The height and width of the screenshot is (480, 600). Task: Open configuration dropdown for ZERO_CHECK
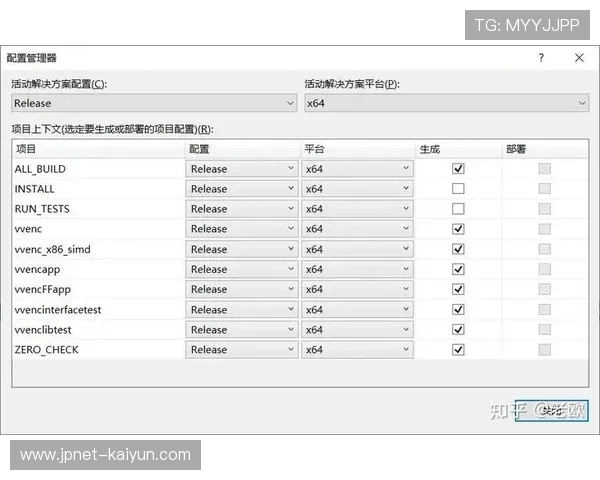point(242,349)
